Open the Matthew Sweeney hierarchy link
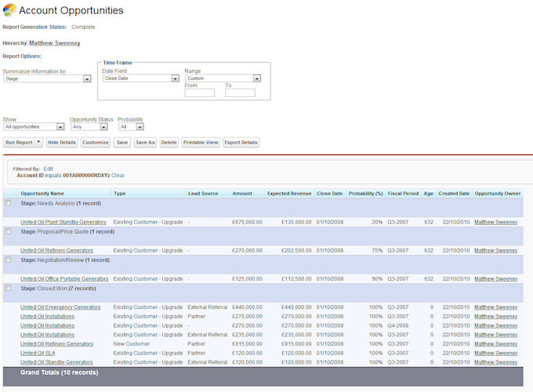The image size is (533, 392). (55, 43)
